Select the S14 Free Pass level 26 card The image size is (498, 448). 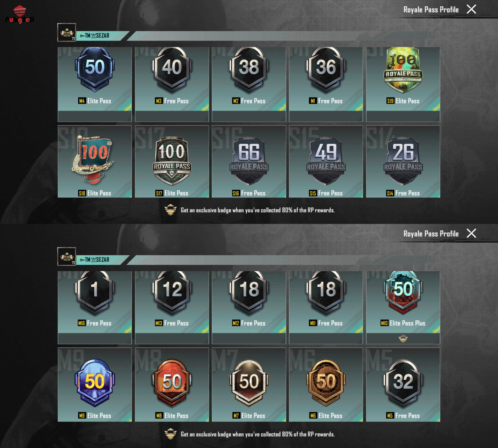point(403,161)
